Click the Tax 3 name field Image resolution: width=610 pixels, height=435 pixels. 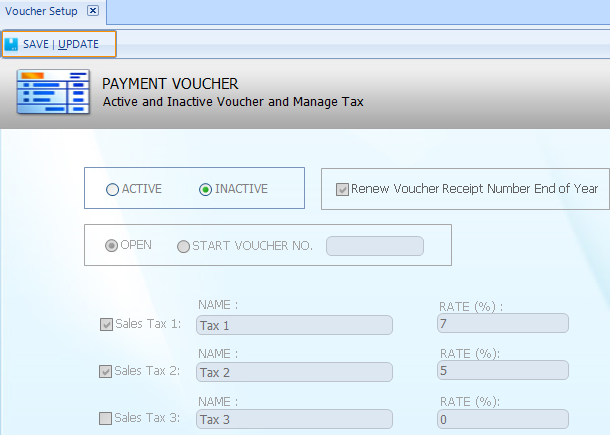tap(294, 419)
